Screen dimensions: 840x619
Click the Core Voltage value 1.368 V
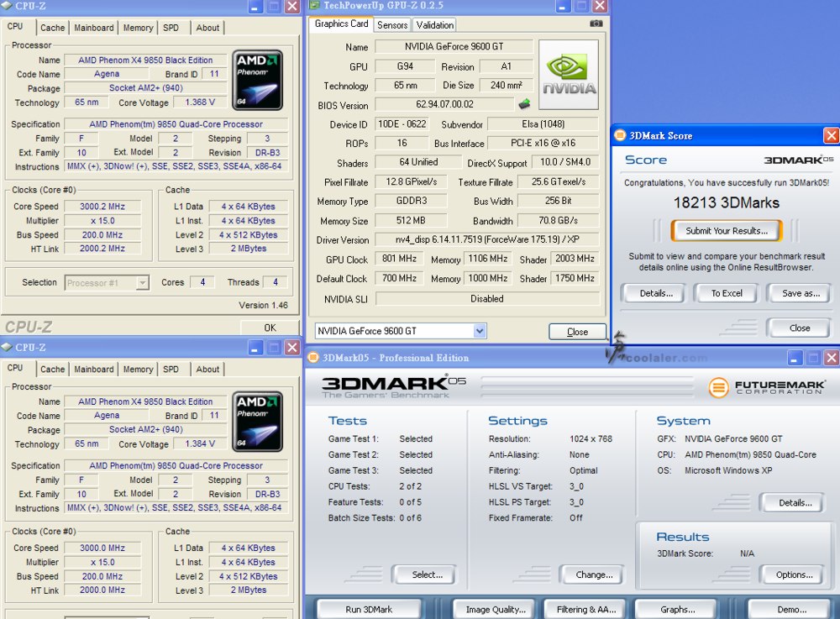pyautogui.click(x=200, y=102)
